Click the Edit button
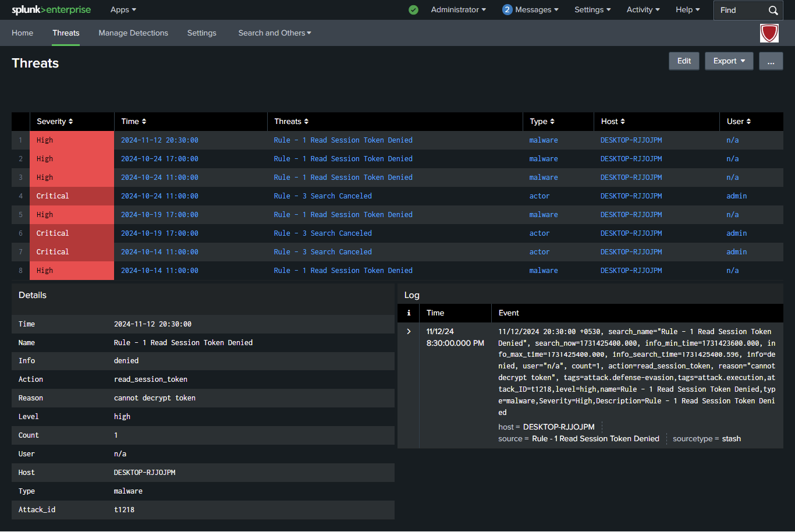 click(684, 61)
